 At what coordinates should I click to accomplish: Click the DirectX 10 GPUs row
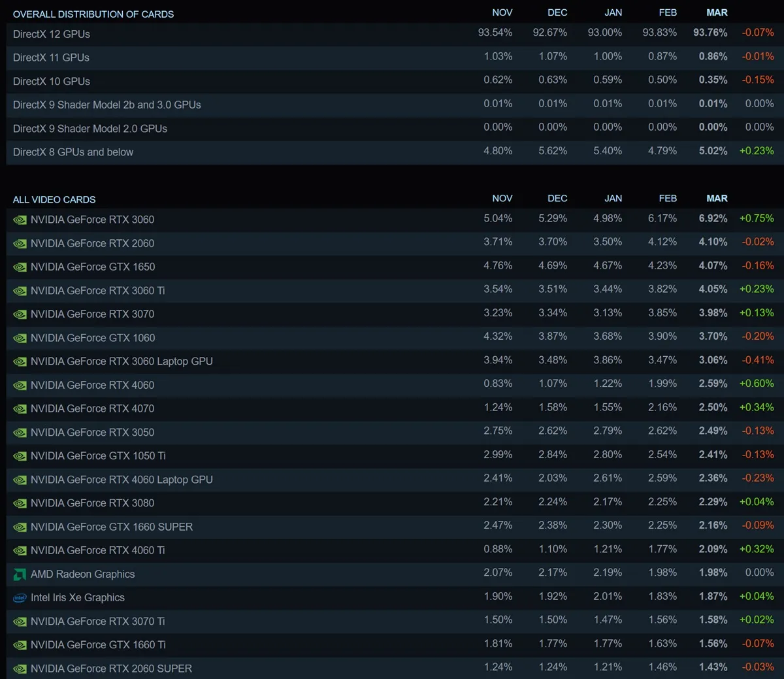392,81
